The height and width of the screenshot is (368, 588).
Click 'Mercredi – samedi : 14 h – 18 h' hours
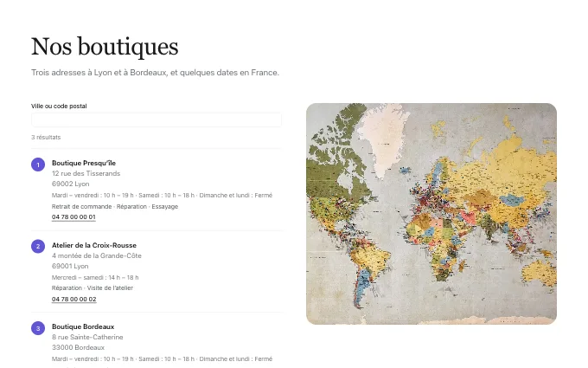95,277
